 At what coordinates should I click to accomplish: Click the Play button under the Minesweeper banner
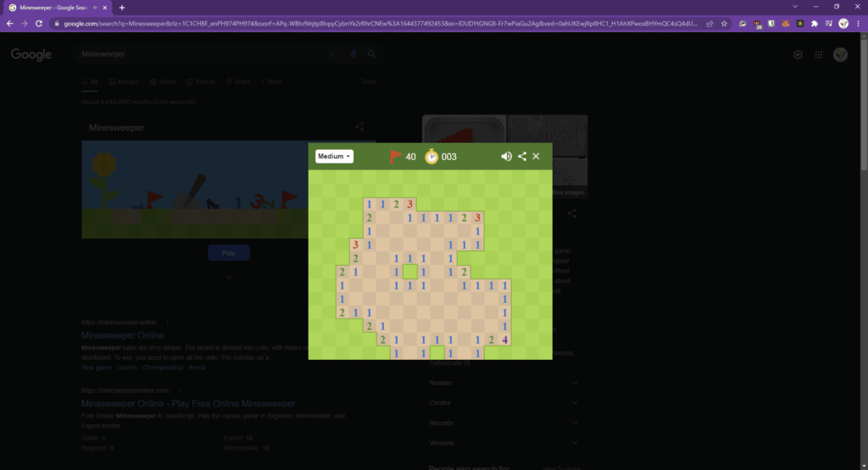[229, 252]
